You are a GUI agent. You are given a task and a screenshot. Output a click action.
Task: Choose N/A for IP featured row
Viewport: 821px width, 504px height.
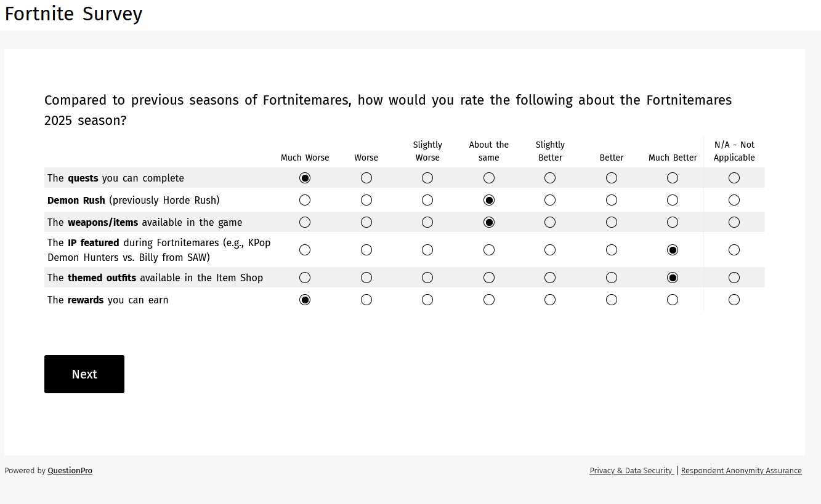click(734, 250)
